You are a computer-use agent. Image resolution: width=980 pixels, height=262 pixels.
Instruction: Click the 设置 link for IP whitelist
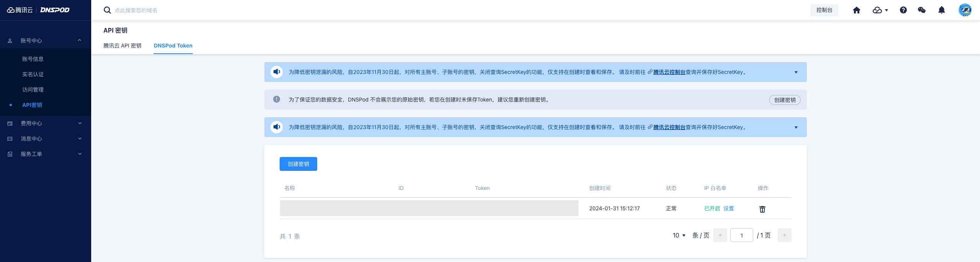point(729,208)
